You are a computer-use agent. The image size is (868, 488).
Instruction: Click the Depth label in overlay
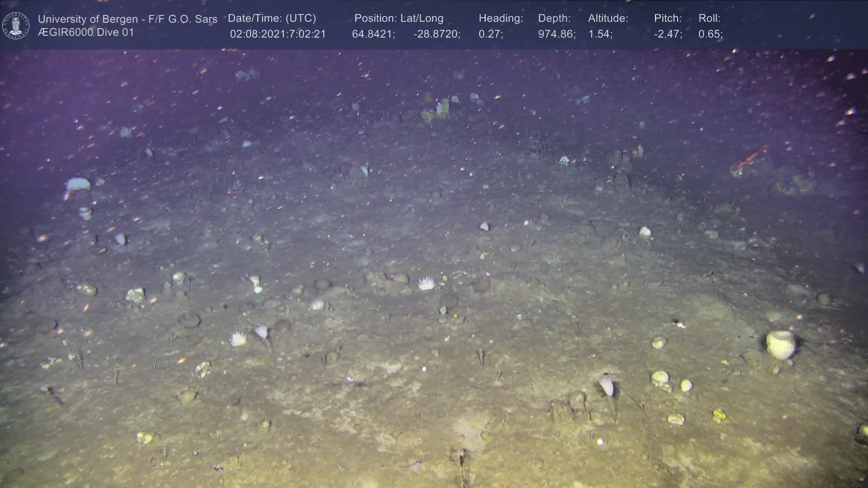coord(554,19)
